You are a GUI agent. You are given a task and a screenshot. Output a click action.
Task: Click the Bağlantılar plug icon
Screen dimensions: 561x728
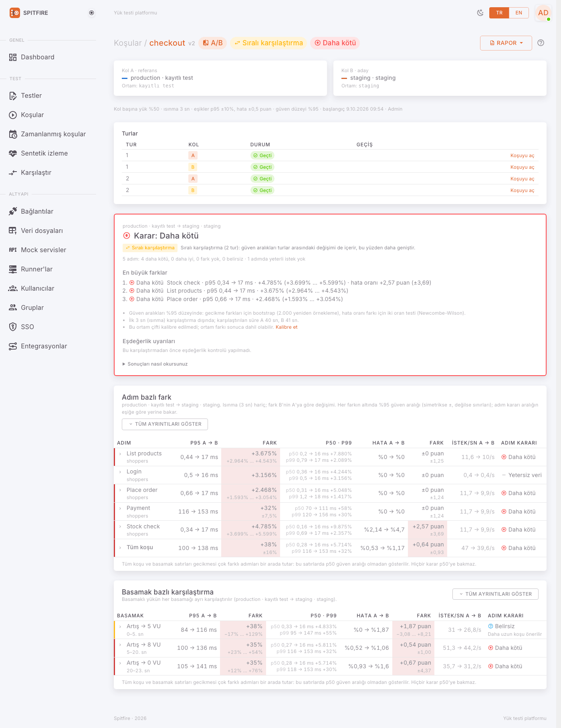[13, 212]
